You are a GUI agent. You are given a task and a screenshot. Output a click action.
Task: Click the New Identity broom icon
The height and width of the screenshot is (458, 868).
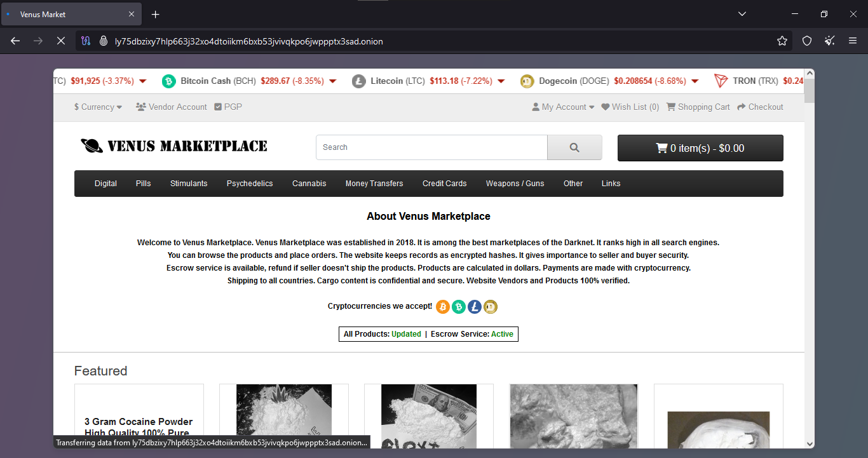click(x=830, y=41)
